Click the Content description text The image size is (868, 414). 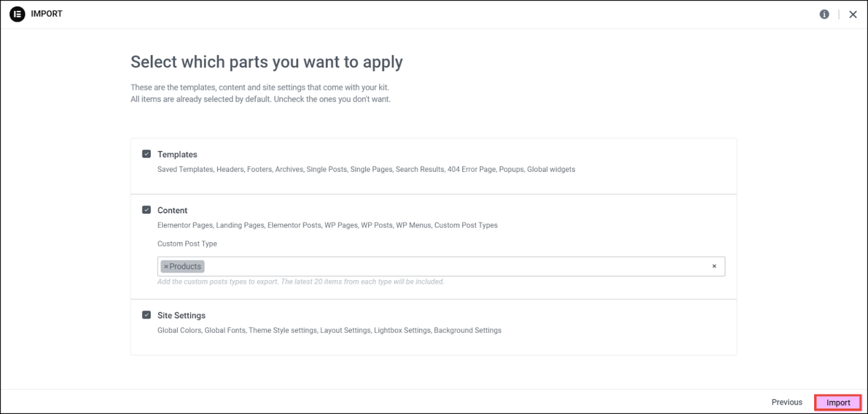[327, 225]
